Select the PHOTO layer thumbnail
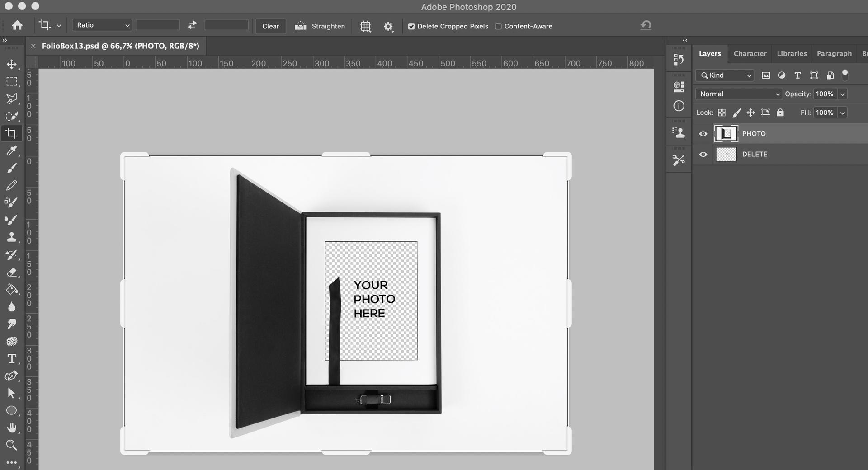 coord(726,133)
